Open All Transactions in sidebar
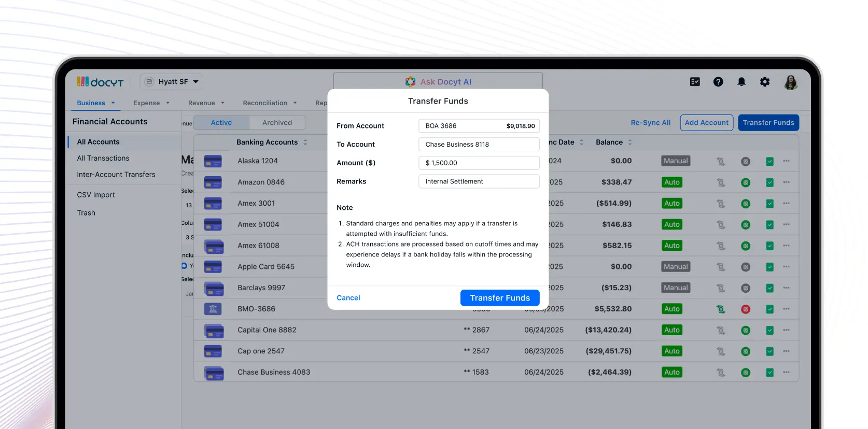 coord(103,159)
